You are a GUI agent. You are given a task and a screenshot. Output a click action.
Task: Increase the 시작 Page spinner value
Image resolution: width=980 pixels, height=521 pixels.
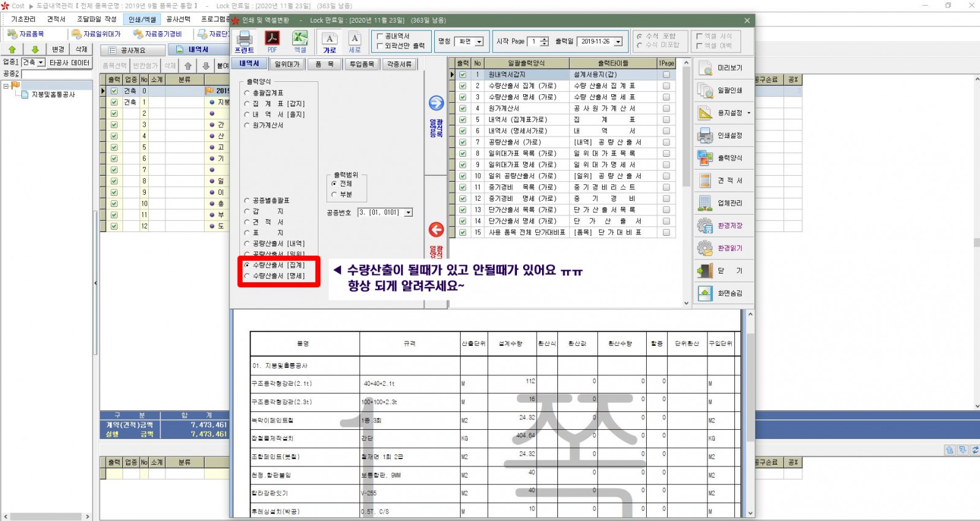pyautogui.click(x=545, y=39)
